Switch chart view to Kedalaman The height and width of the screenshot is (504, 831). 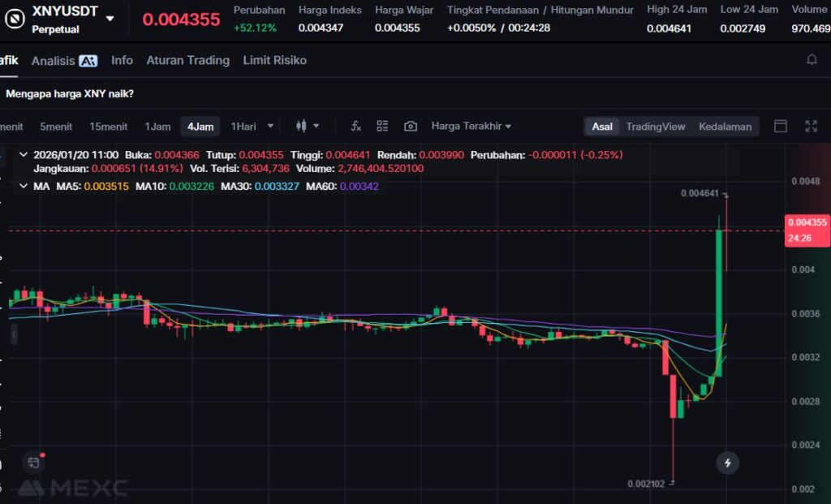coord(725,127)
